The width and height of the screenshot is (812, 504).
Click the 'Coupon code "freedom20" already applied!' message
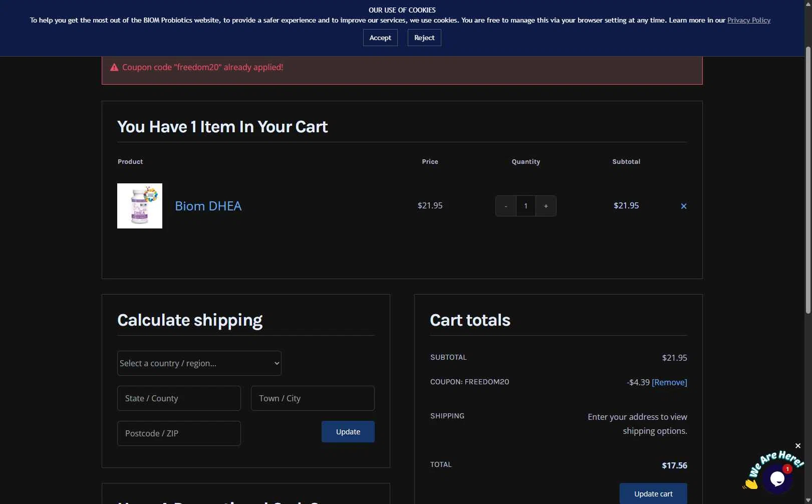202,67
